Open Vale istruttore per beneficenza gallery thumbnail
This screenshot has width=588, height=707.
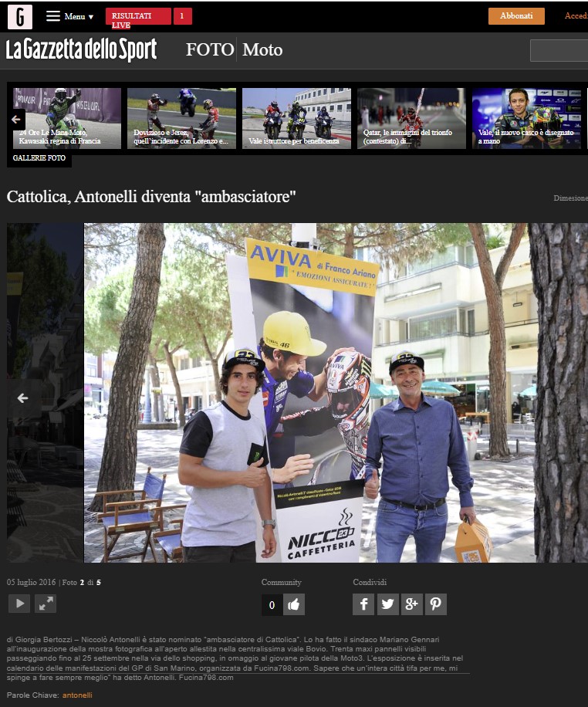297,118
